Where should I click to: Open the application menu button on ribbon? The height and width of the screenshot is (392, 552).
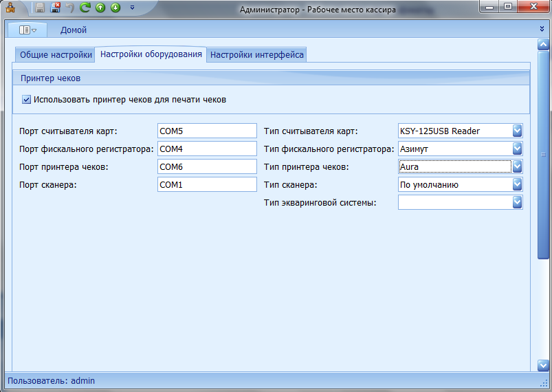(x=27, y=30)
